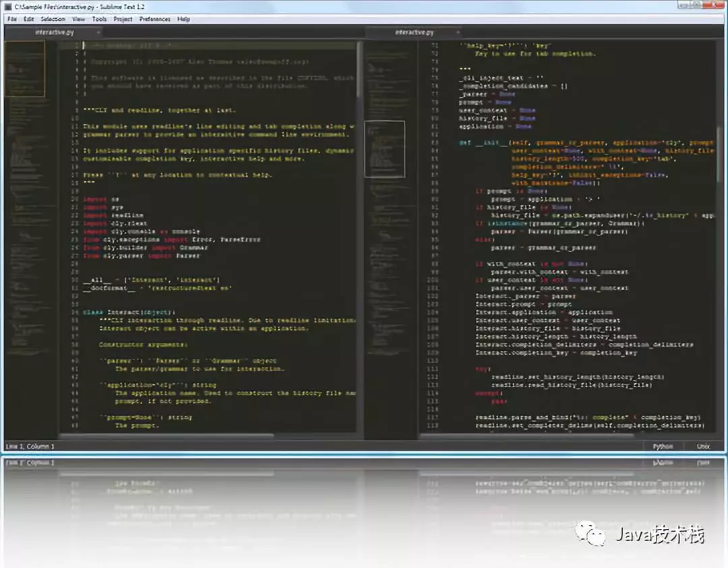The image size is (728, 568).
Task: Open the Preferences menu
Action: (x=154, y=19)
